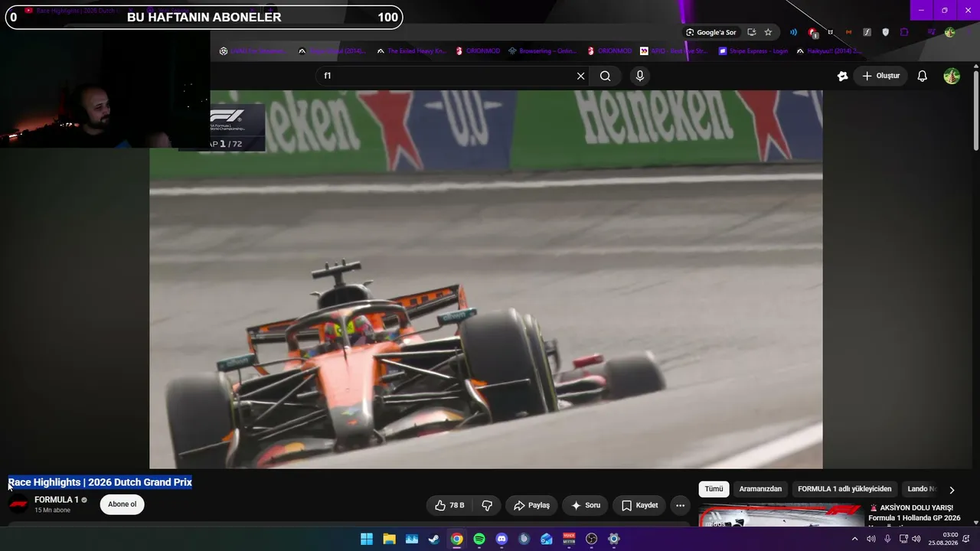
Task: Click the video player showing the orange car
Action: coord(486,279)
